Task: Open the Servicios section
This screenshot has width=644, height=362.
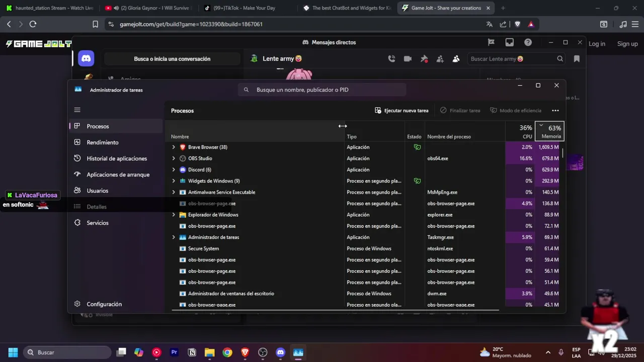Action: click(x=116, y=223)
